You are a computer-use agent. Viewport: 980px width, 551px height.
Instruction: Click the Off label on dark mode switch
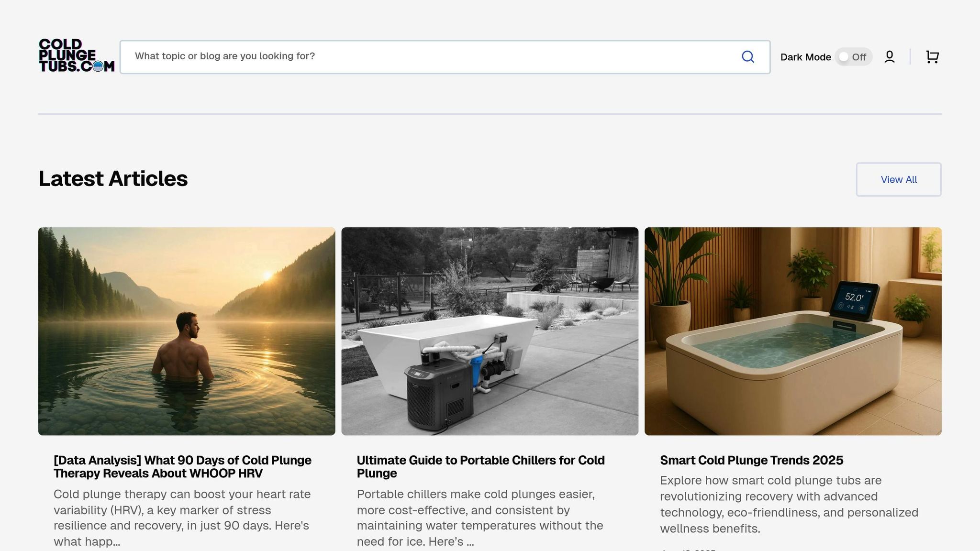click(x=859, y=57)
